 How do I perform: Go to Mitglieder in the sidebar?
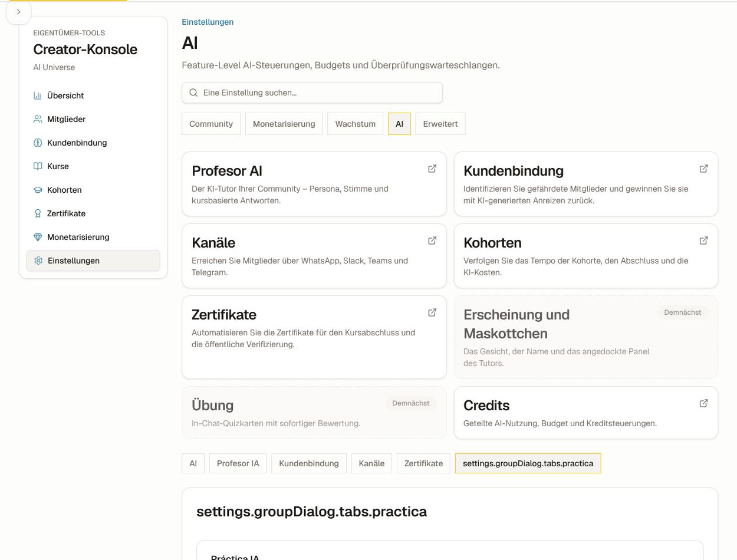coord(93,119)
